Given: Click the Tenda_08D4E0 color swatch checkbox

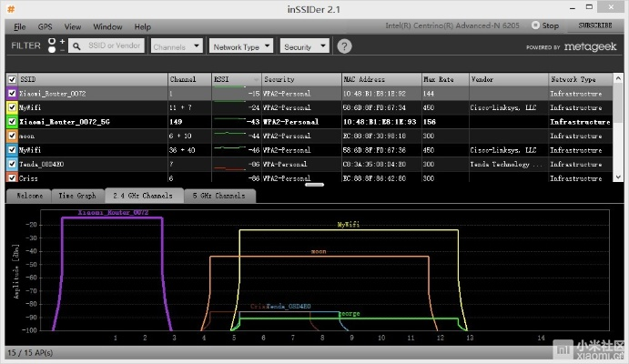Looking at the screenshot, I should [12, 164].
